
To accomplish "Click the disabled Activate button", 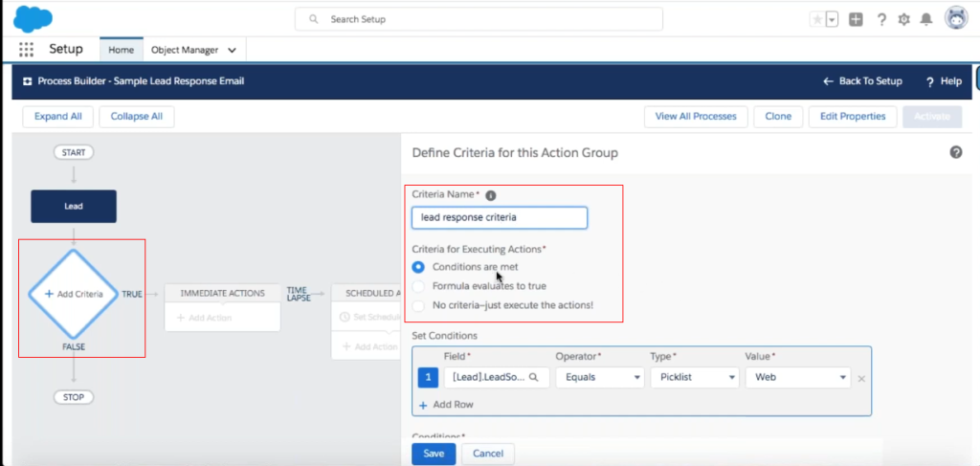I will click(932, 116).
